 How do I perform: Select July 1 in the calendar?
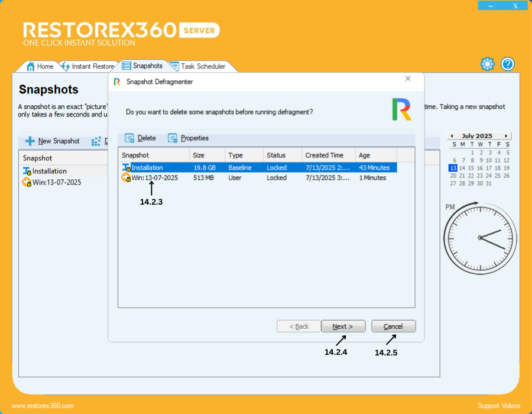472,153
